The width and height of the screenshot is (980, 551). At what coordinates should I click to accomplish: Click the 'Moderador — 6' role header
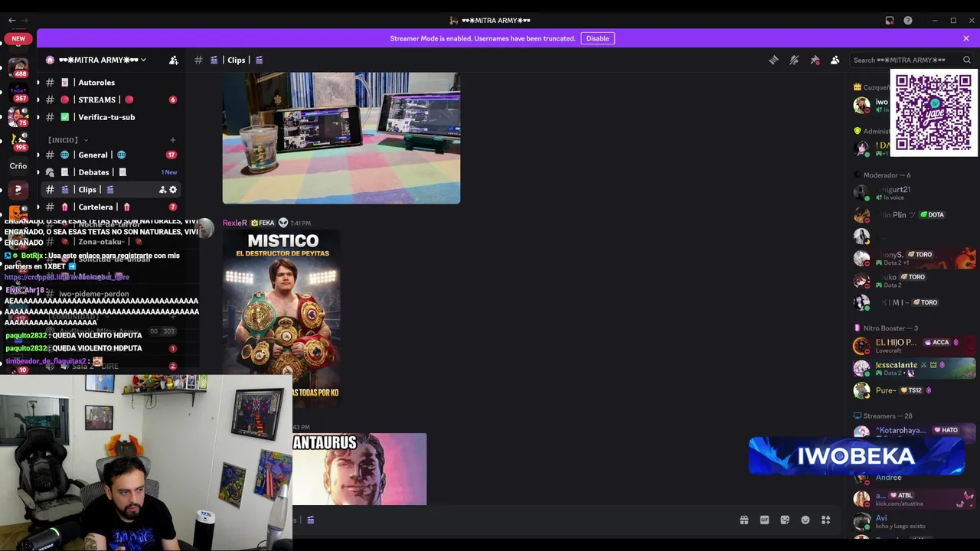pos(887,175)
